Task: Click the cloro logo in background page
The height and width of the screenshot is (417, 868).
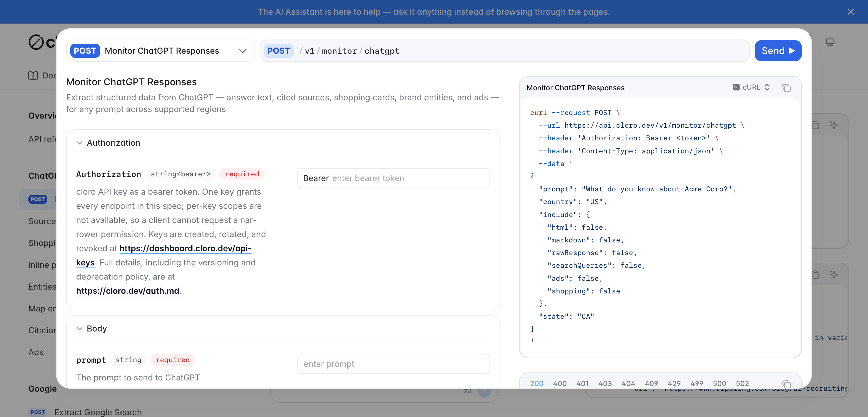Action: click(x=42, y=42)
